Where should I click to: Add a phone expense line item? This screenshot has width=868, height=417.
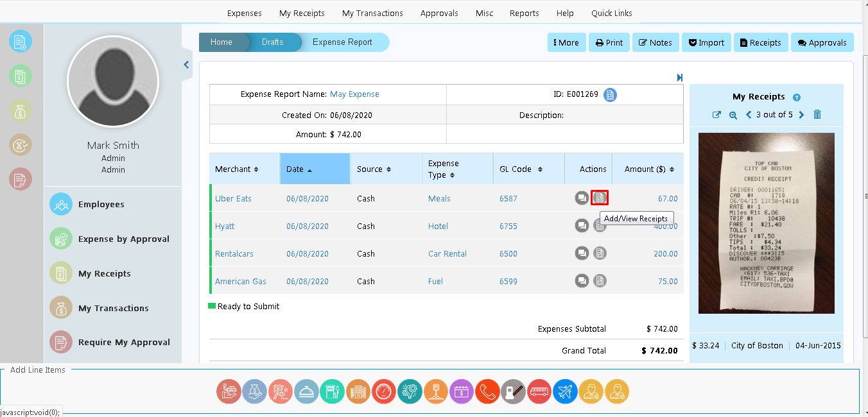pyautogui.click(x=487, y=391)
